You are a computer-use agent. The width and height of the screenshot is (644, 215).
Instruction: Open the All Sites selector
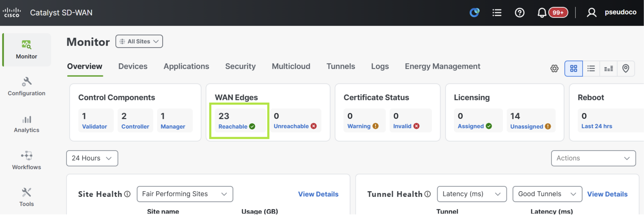click(x=139, y=41)
